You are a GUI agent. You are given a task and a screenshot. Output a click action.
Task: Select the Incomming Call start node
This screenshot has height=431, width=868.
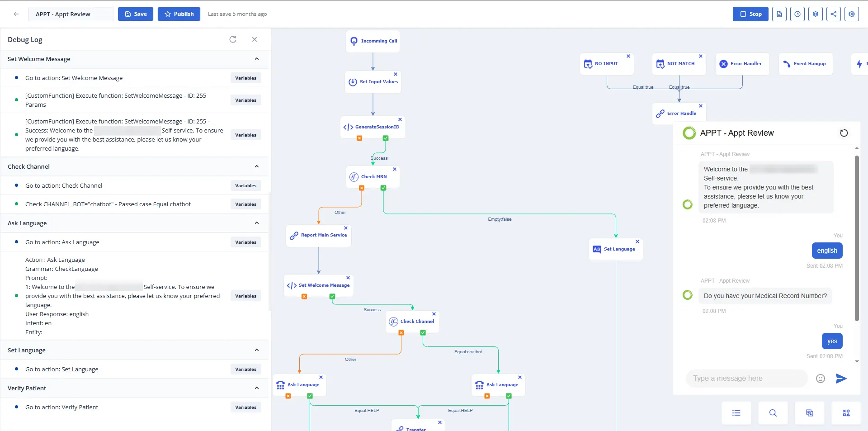click(x=373, y=41)
